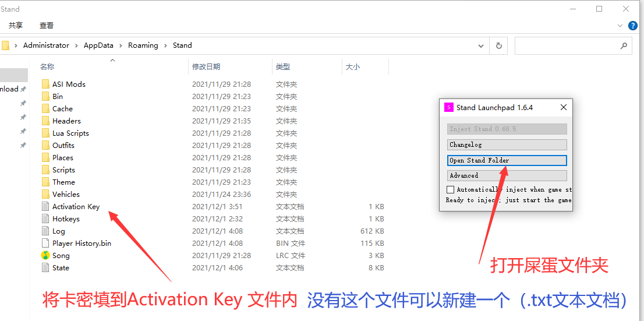Go to AppData in the breadcrumb
The image size is (644, 321).
tap(98, 45)
